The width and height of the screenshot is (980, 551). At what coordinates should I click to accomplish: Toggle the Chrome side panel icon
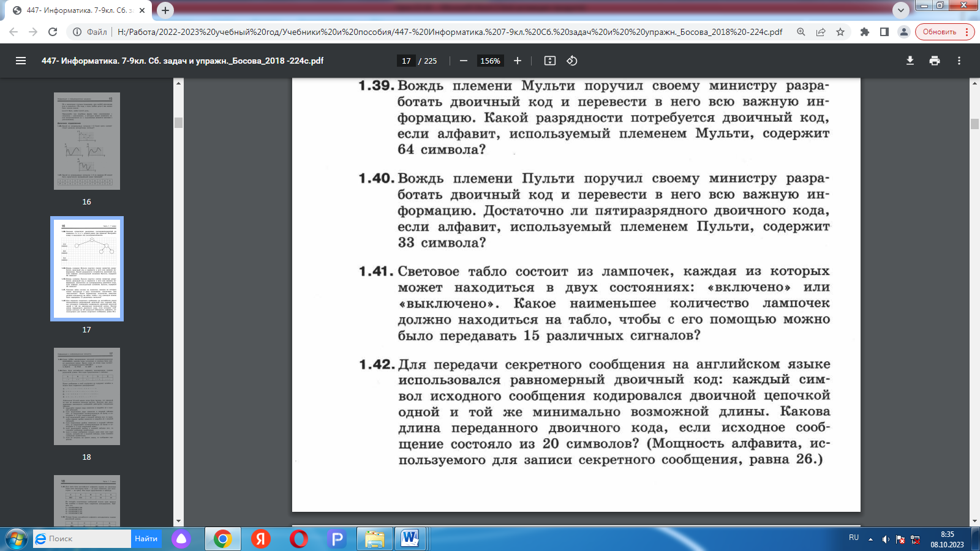tap(884, 32)
